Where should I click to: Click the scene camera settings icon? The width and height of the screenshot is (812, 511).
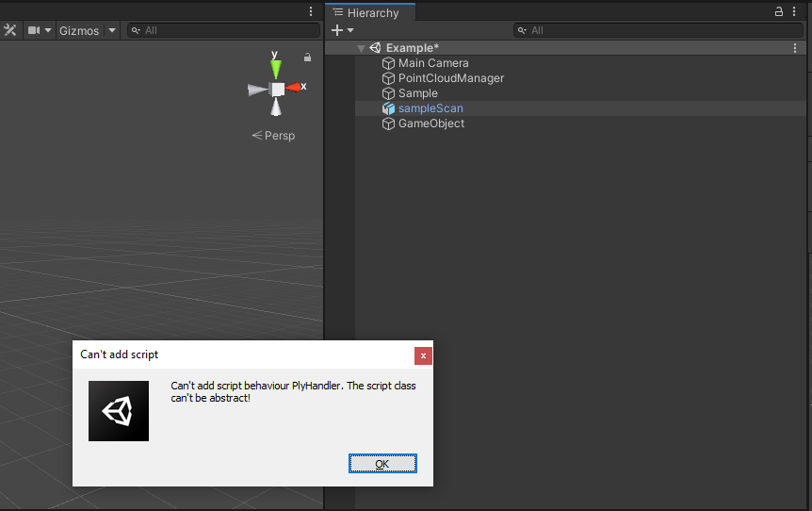pos(34,30)
